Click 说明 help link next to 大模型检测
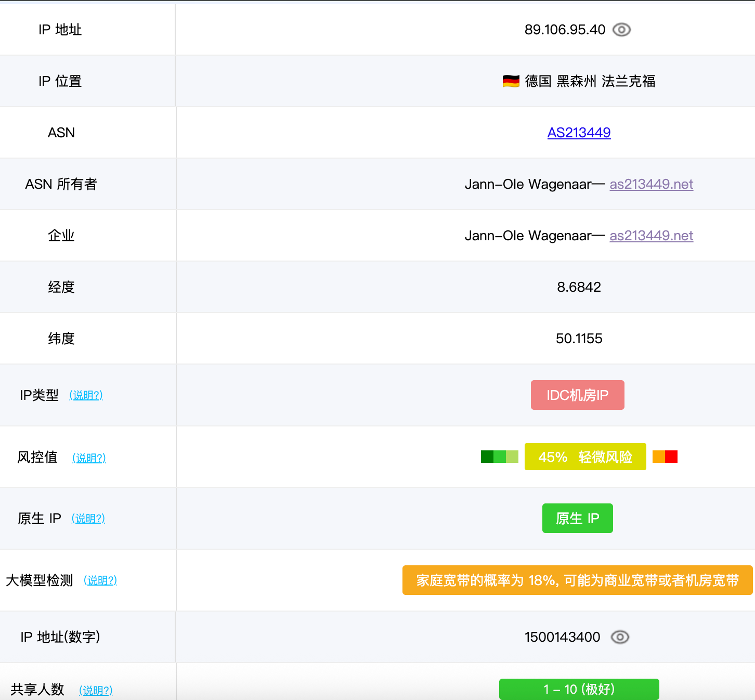Viewport: 755px width, 700px height. (x=100, y=580)
